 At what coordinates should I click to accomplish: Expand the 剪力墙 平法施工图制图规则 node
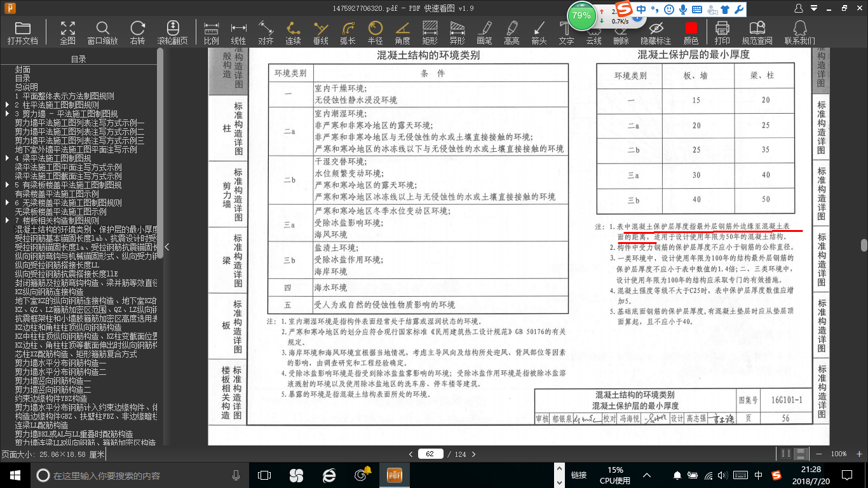[x=7, y=114]
